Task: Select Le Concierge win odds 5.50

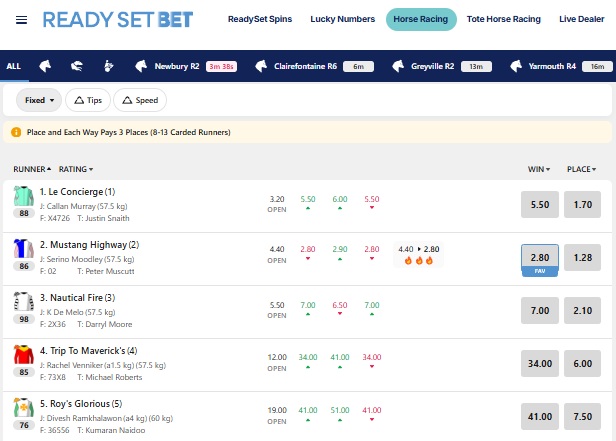Action: [x=540, y=205]
